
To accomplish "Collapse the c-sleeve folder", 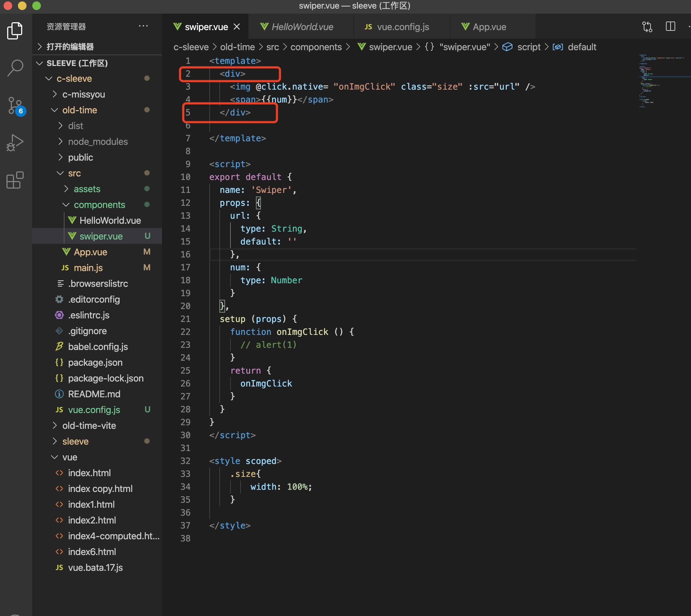I will pyautogui.click(x=48, y=78).
